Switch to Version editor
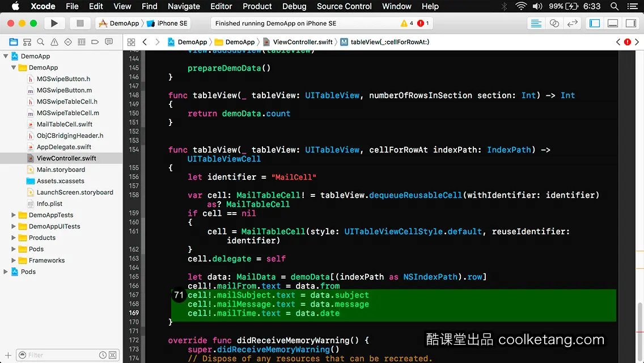 [x=572, y=23]
